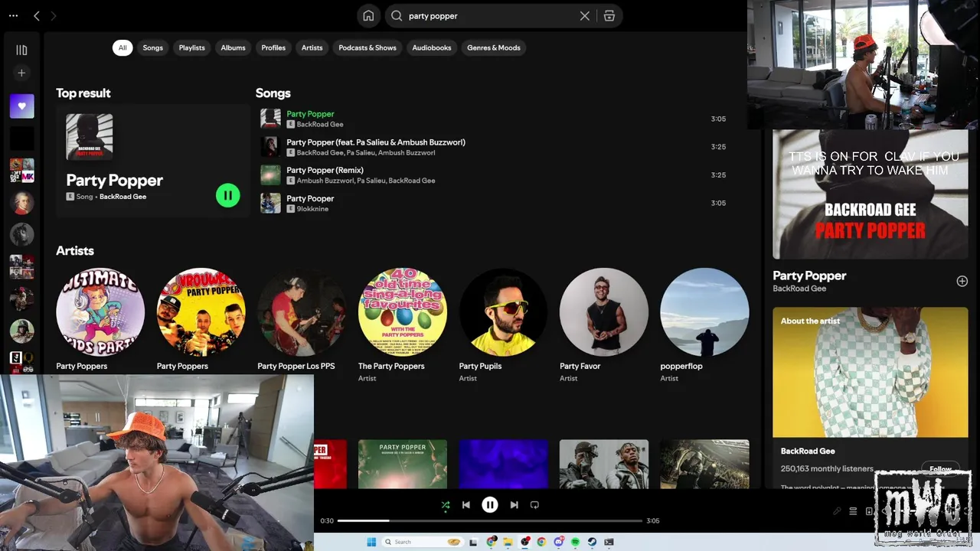Image resolution: width=980 pixels, height=551 pixels.
Task: Open Windows Start menu
Action: 371,542
